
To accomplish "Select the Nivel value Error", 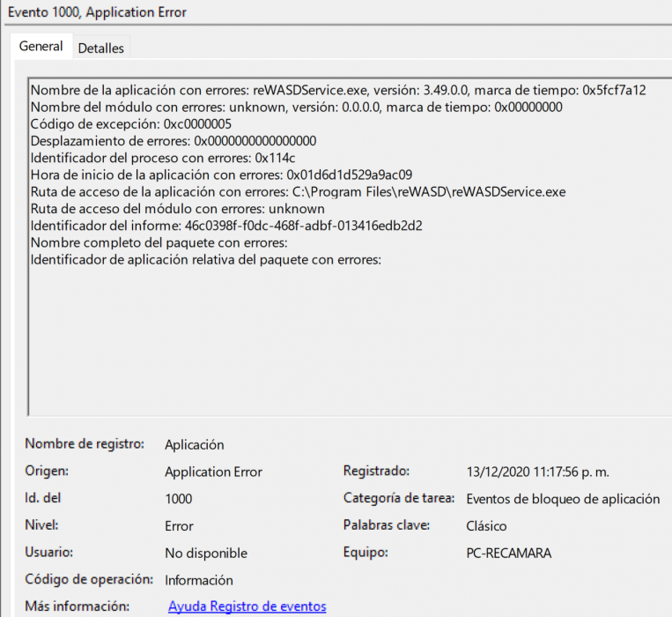I will (x=179, y=526).
